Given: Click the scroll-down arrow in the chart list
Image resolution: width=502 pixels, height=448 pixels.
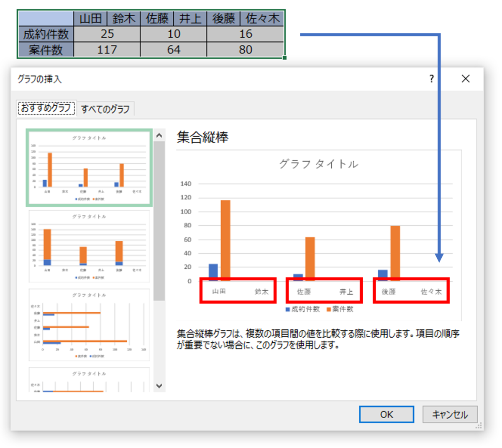Looking at the screenshot, I should pyautogui.click(x=159, y=387).
